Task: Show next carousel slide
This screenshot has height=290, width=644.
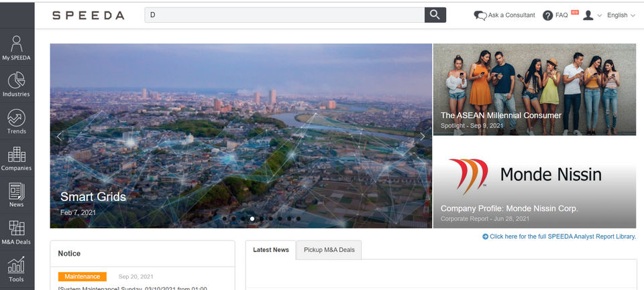Action: coord(422,137)
